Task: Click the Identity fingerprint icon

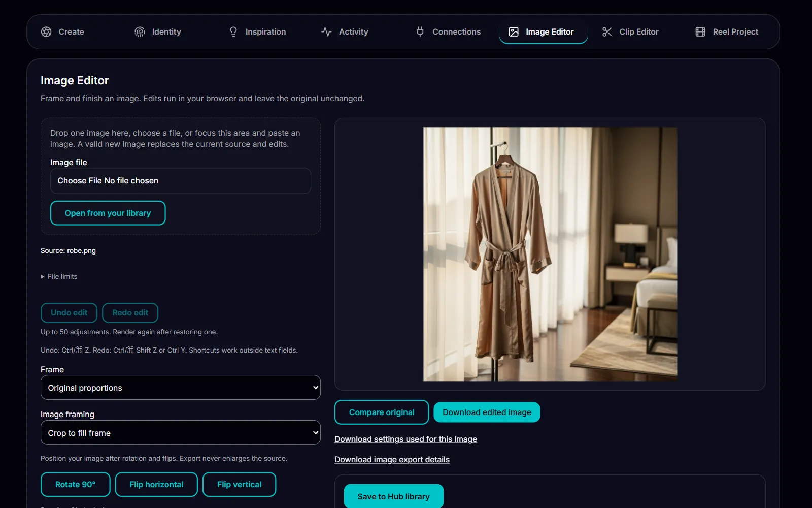Action: [x=140, y=31]
